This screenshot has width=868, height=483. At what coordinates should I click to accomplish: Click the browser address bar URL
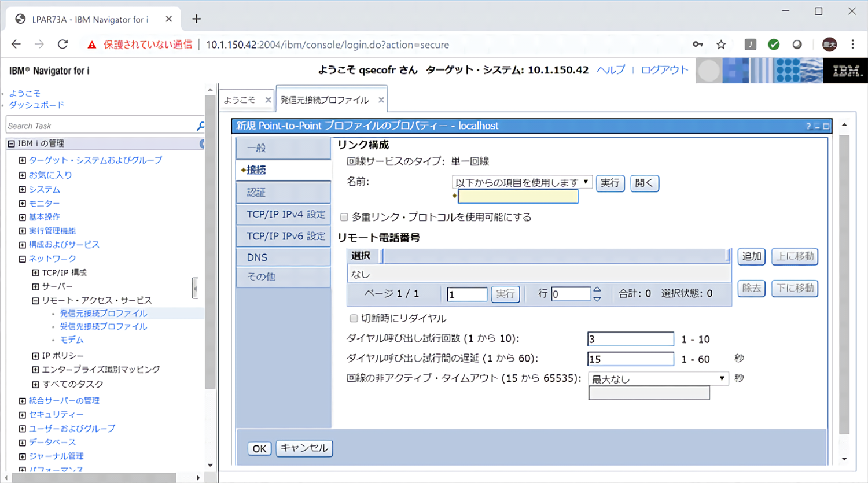328,45
